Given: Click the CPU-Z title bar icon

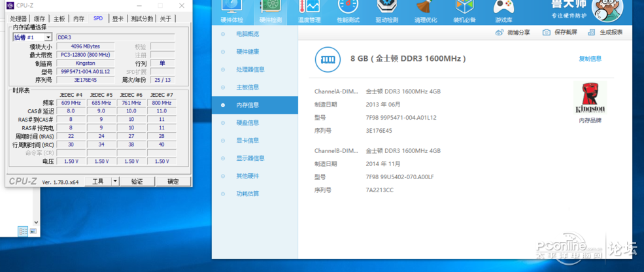Looking at the screenshot, I should [10, 5].
